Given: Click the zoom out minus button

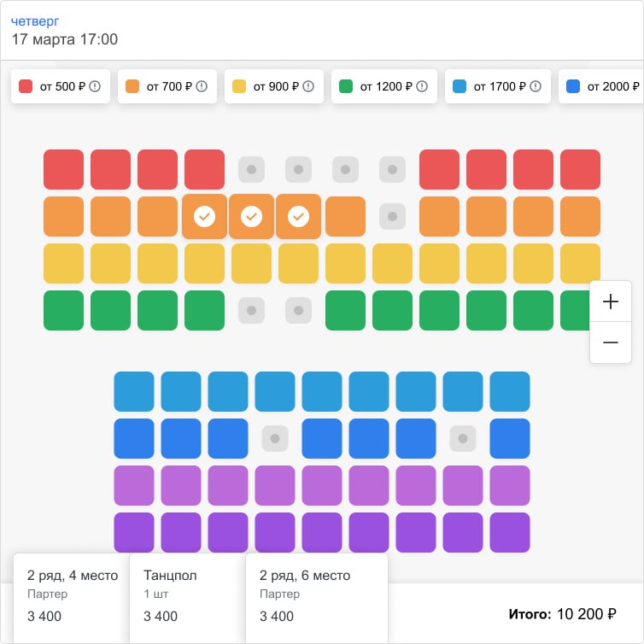Looking at the screenshot, I should pos(611,342).
